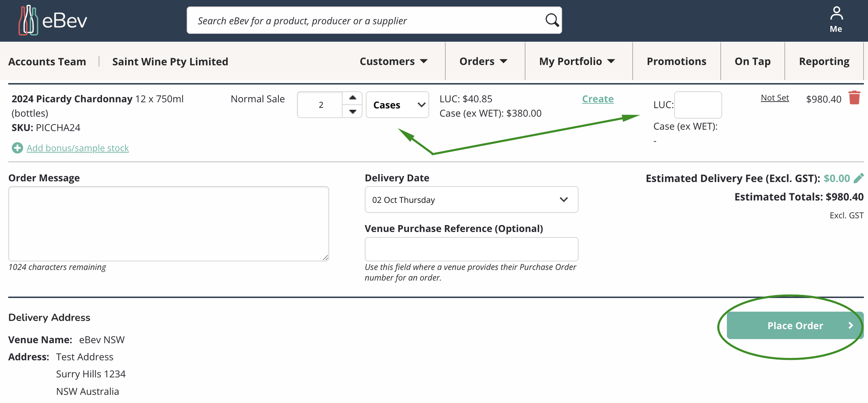868x403 pixels.
Task: Click the Create pricing link
Action: point(598,99)
